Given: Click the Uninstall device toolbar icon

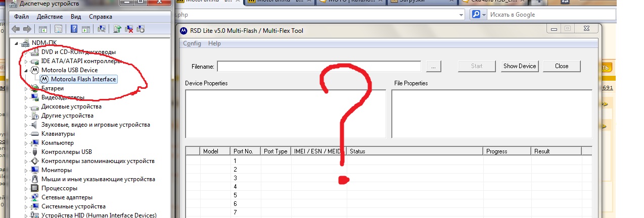Looking at the screenshot, I should pyautogui.click(x=129, y=29).
